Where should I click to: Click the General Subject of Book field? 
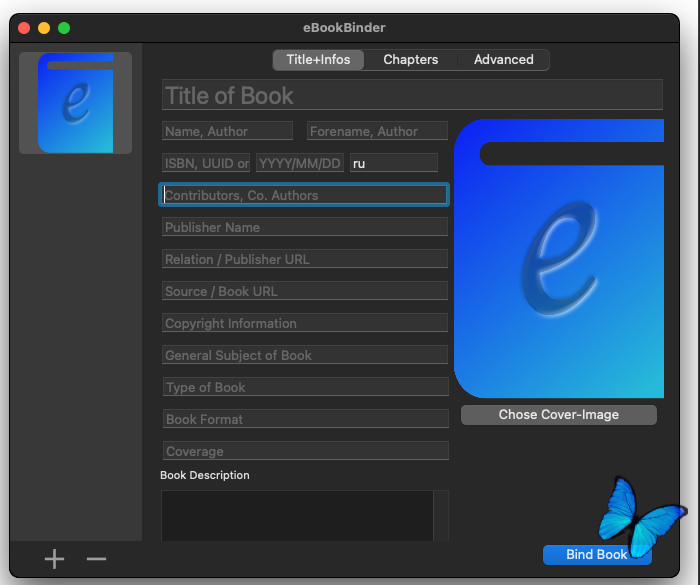pyautogui.click(x=305, y=355)
